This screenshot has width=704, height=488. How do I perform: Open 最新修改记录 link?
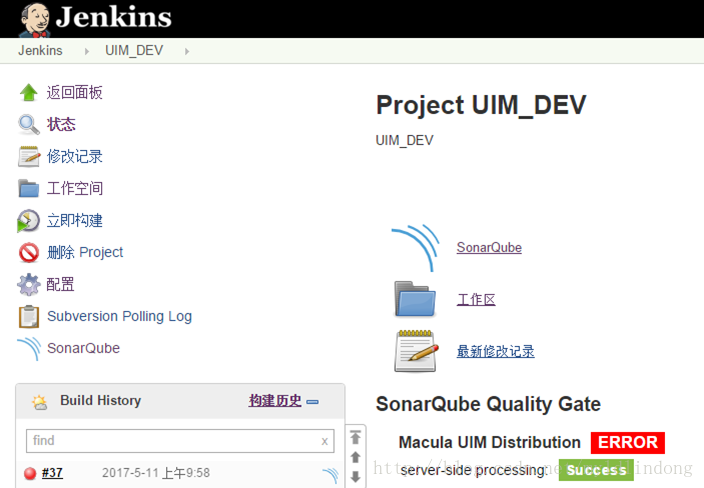(496, 351)
